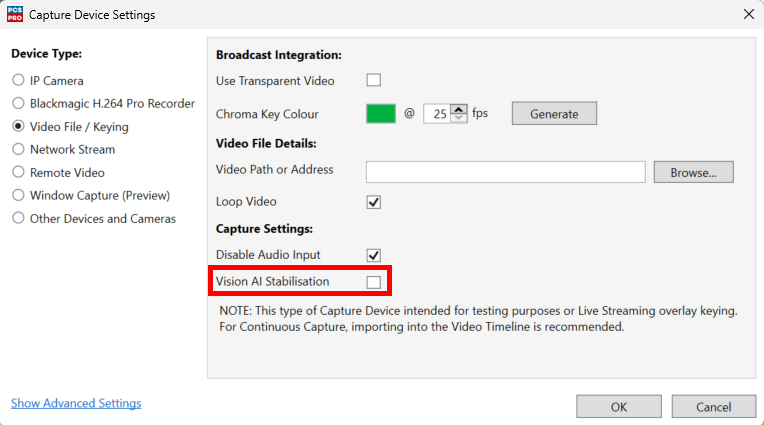The image size is (764, 425).
Task: Uncheck the Loop Video checkbox
Action: tap(374, 202)
